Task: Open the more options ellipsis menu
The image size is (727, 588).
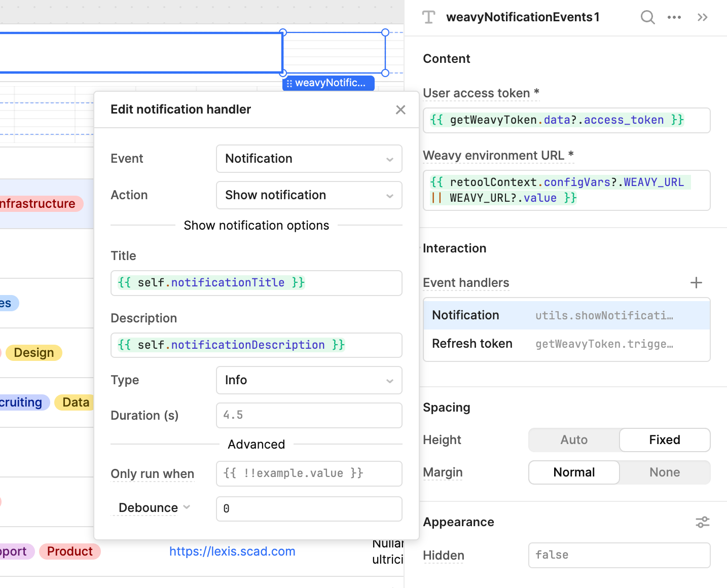Action: [x=674, y=17]
